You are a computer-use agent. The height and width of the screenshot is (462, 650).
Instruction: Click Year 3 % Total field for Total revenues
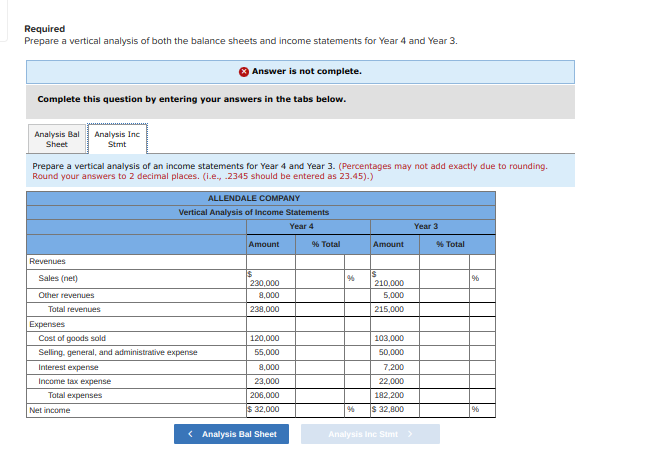click(444, 309)
